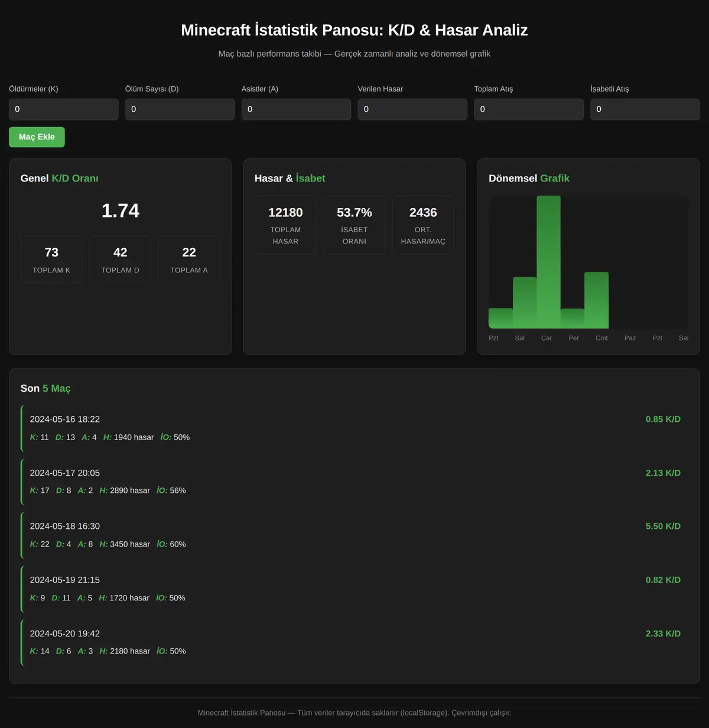Image resolution: width=709 pixels, height=728 pixels.
Task: Click the Minecraft İstatistik Panosu page title
Action: (354, 30)
